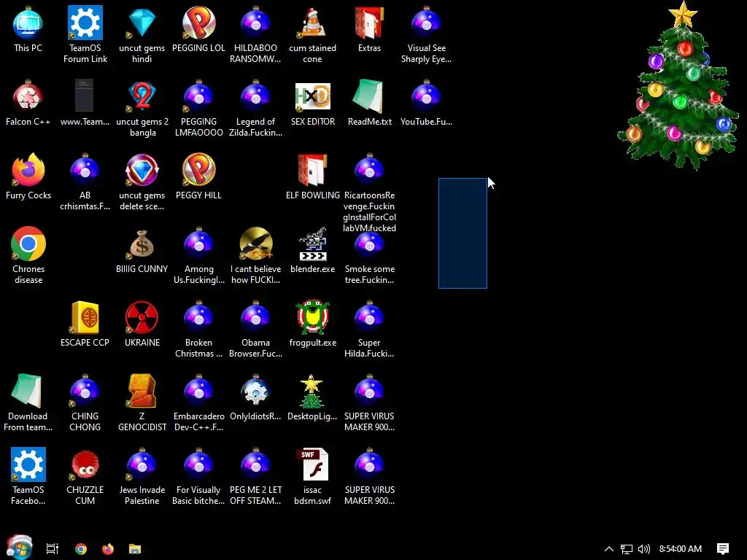Select the Embarcadero Dev-C++ ornament icon
This screenshot has width=747, height=560.
tap(198, 391)
